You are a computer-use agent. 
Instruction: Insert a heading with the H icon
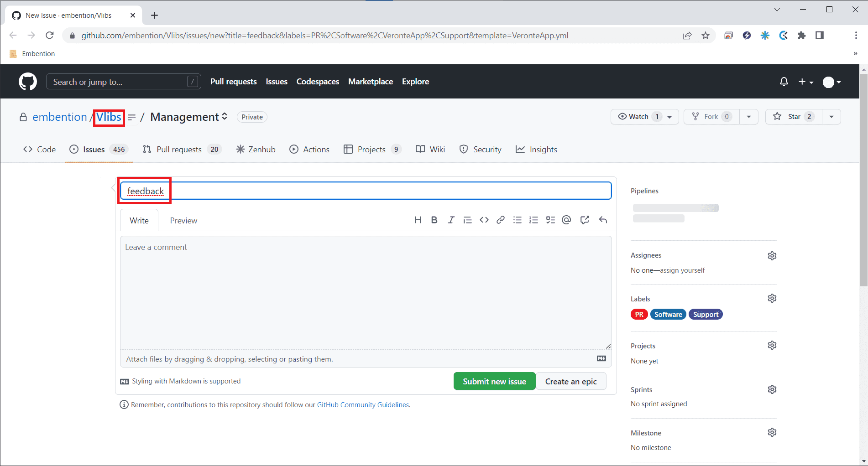coord(418,220)
